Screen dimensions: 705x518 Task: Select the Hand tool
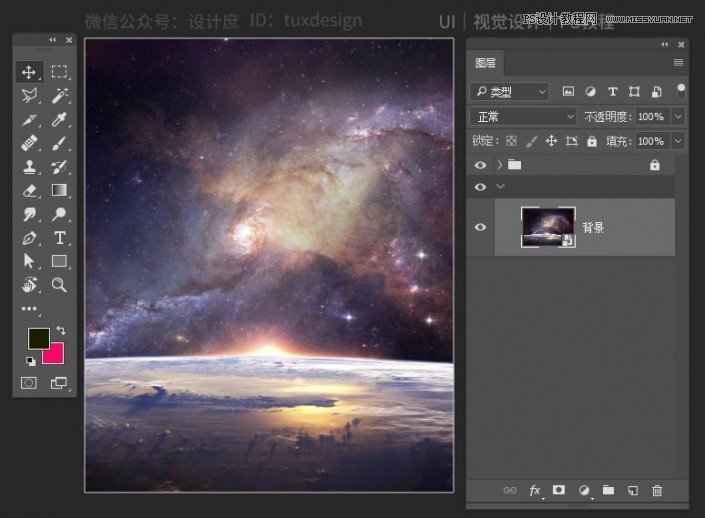29,285
